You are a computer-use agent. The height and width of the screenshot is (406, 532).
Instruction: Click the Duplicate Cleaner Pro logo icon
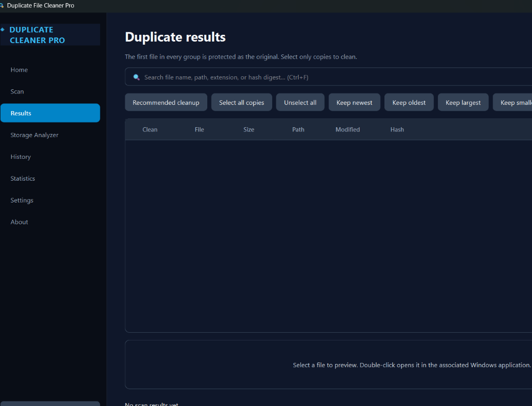(x=3, y=30)
